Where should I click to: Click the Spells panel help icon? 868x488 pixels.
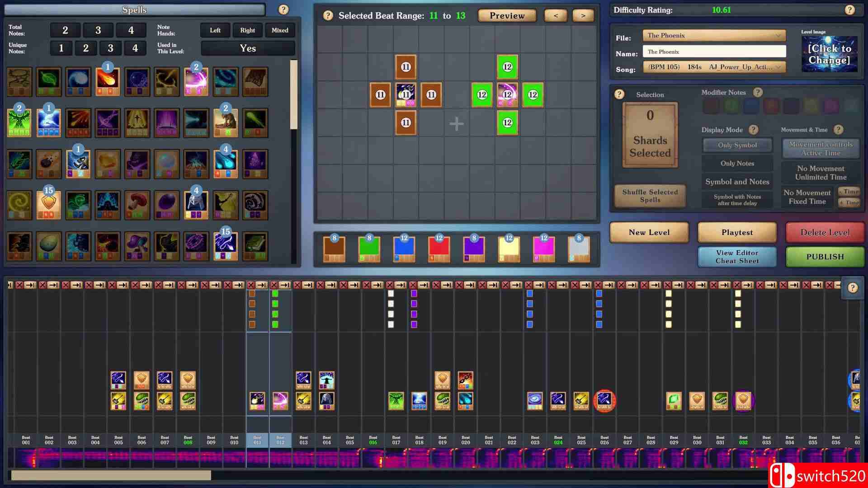(283, 9)
